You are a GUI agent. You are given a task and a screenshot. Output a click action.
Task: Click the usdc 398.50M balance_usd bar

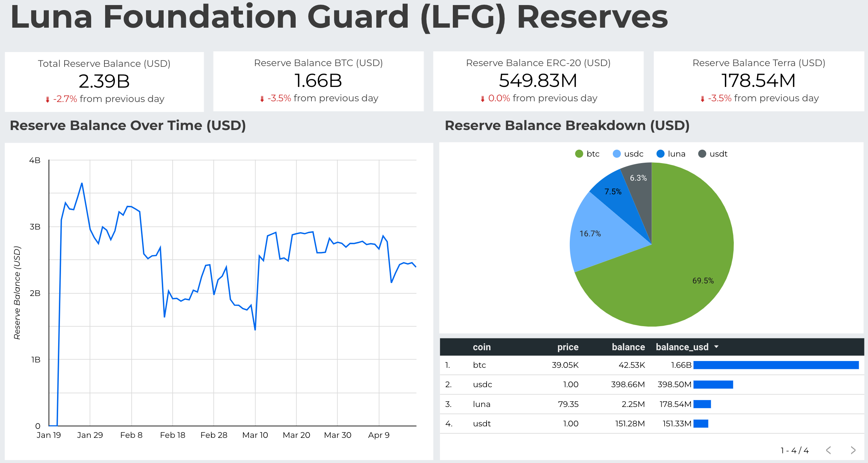pos(713,384)
